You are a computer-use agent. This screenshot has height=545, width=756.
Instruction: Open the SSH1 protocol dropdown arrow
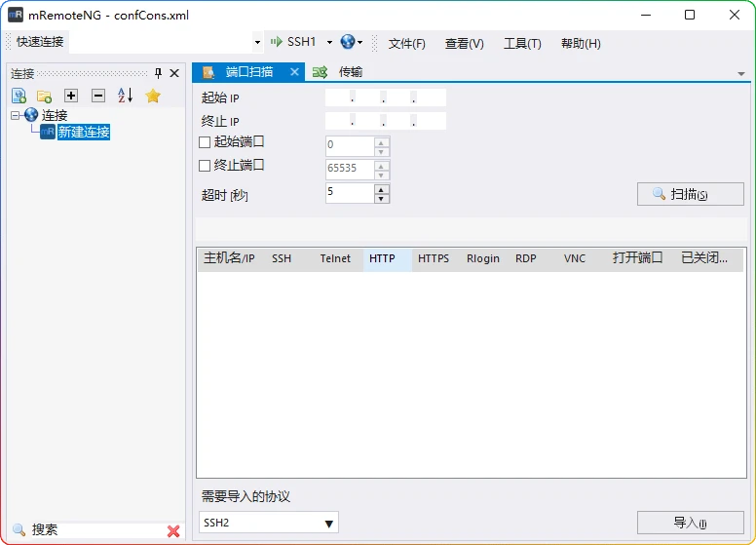pos(330,43)
